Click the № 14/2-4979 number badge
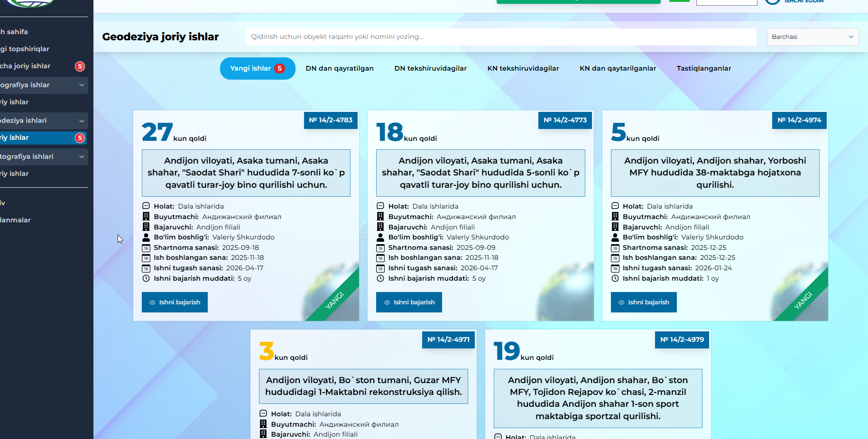The image size is (868, 439). coord(682,339)
